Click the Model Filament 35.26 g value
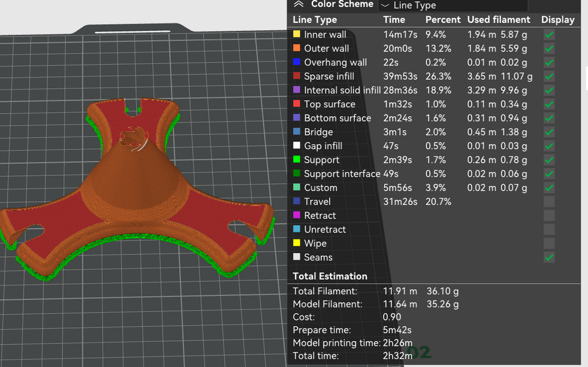This screenshot has width=588, height=367. [x=443, y=304]
